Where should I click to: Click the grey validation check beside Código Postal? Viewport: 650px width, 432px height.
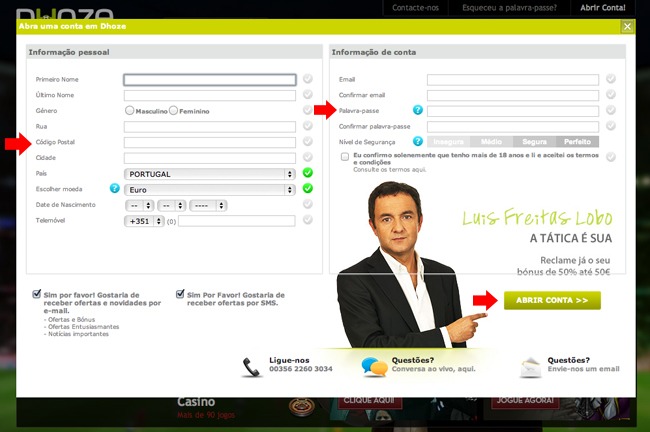308,141
